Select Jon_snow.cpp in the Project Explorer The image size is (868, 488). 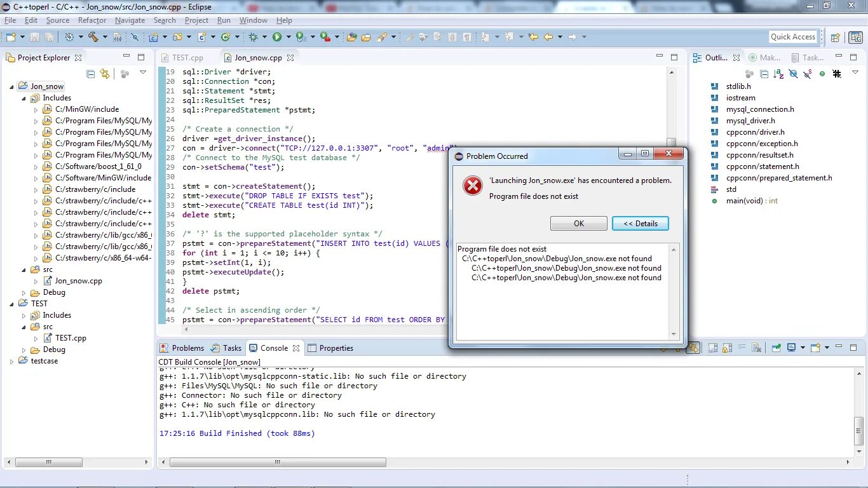(72, 281)
